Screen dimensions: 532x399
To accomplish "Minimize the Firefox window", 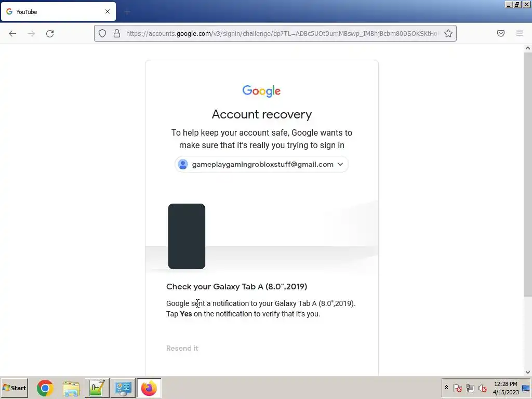I will (x=508, y=4).
